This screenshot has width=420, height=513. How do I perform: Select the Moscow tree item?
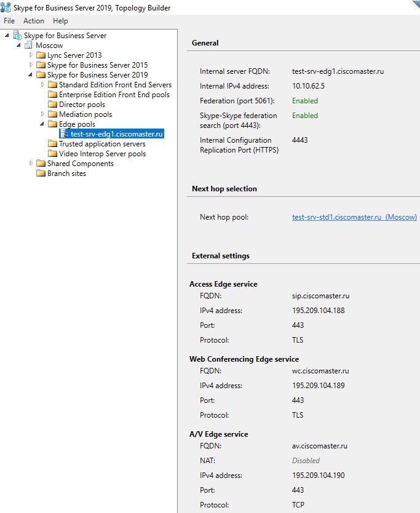click(49, 45)
